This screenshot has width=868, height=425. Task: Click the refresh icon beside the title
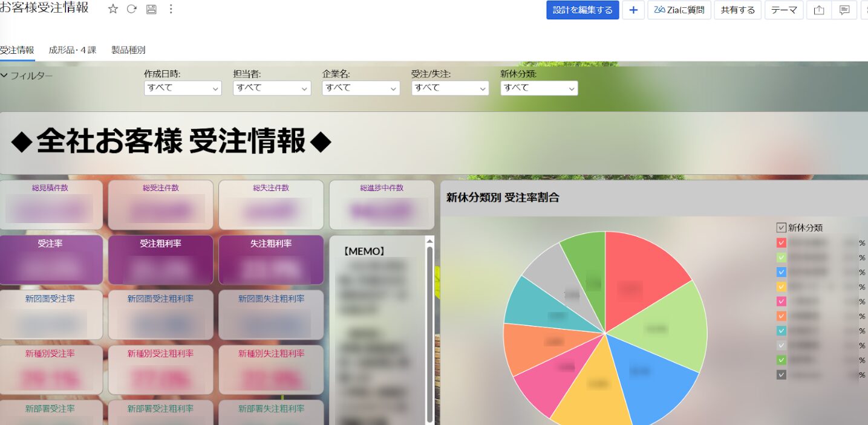(x=131, y=9)
